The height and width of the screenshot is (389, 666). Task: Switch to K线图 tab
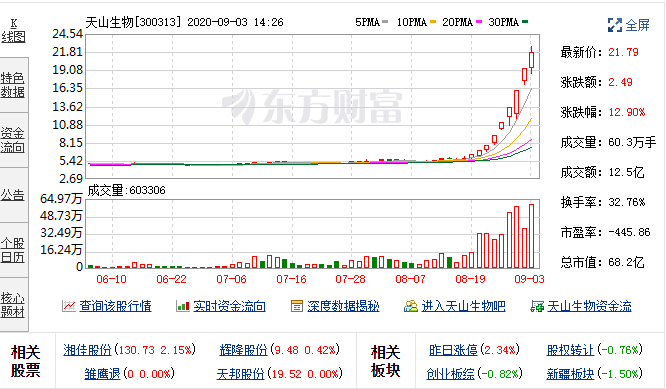pyautogui.click(x=14, y=31)
